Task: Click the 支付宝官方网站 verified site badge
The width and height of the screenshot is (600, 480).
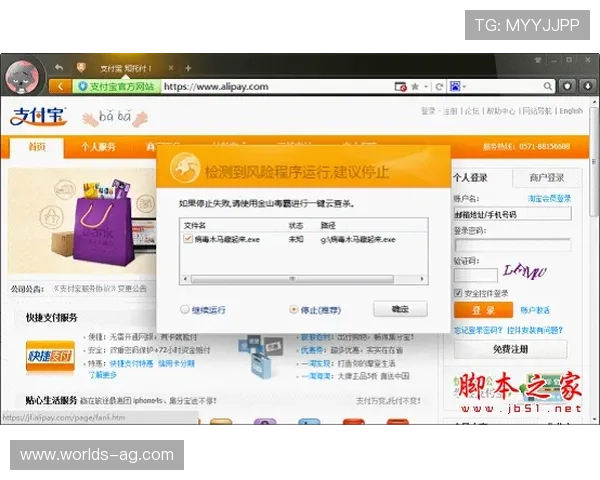Action: click(x=116, y=87)
